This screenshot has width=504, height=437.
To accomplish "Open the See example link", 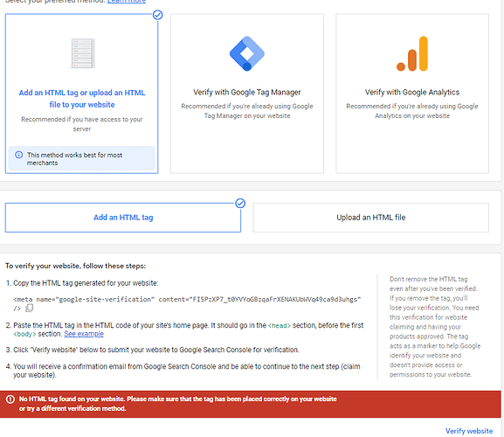I will click(x=84, y=334).
